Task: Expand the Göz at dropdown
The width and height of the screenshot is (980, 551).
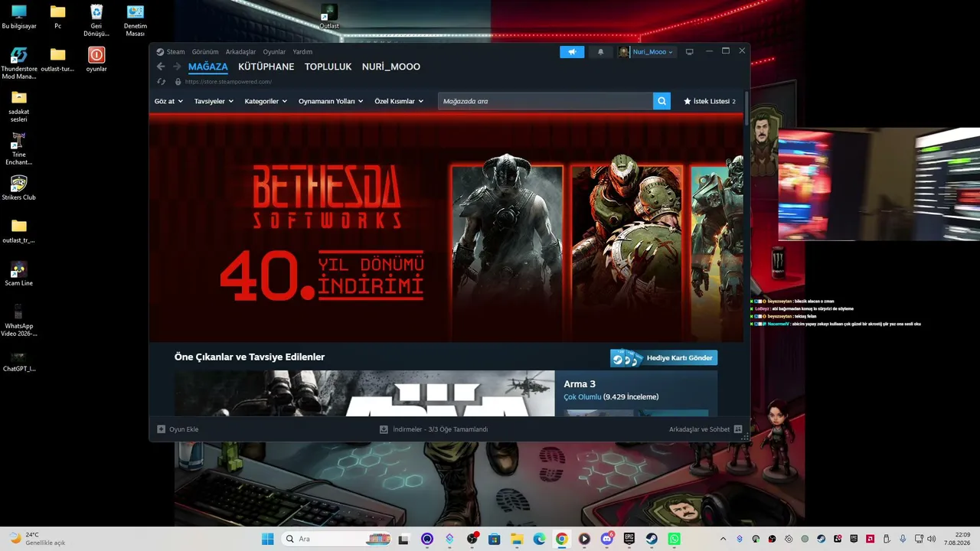Action: point(168,101)
